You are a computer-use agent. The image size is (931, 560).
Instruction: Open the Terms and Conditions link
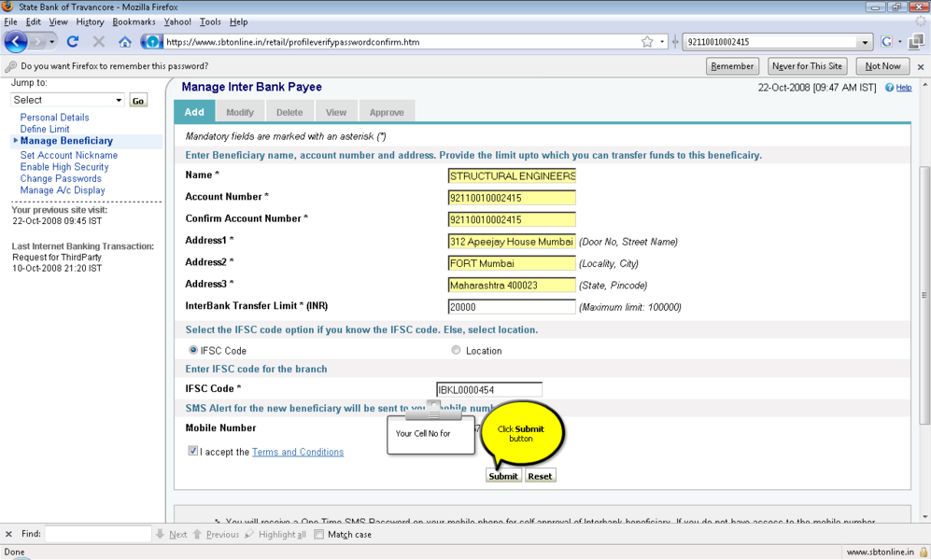[297, 452]
